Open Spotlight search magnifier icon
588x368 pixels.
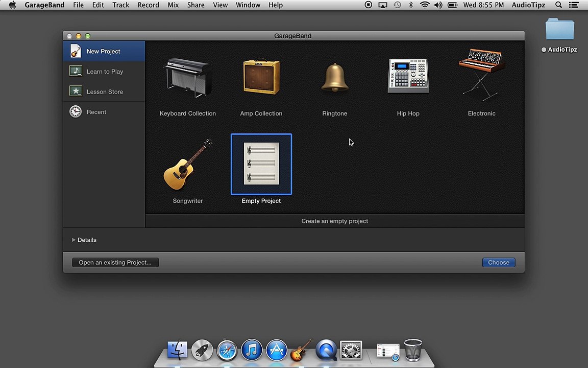tap(558, 5)
